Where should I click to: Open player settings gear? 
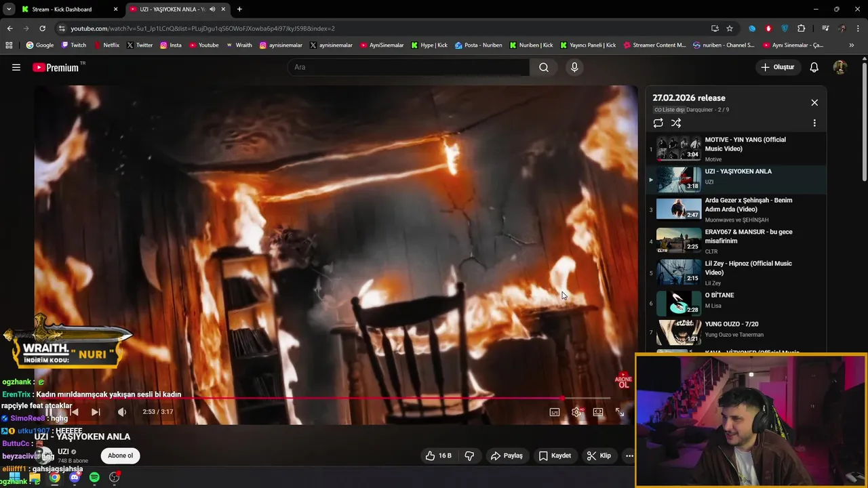pos(576,412)
